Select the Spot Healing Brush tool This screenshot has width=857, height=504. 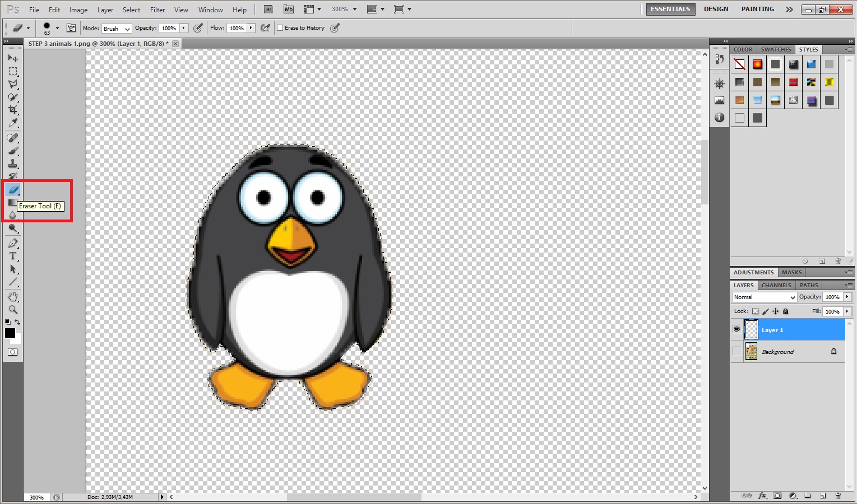(x=13, y=138)
